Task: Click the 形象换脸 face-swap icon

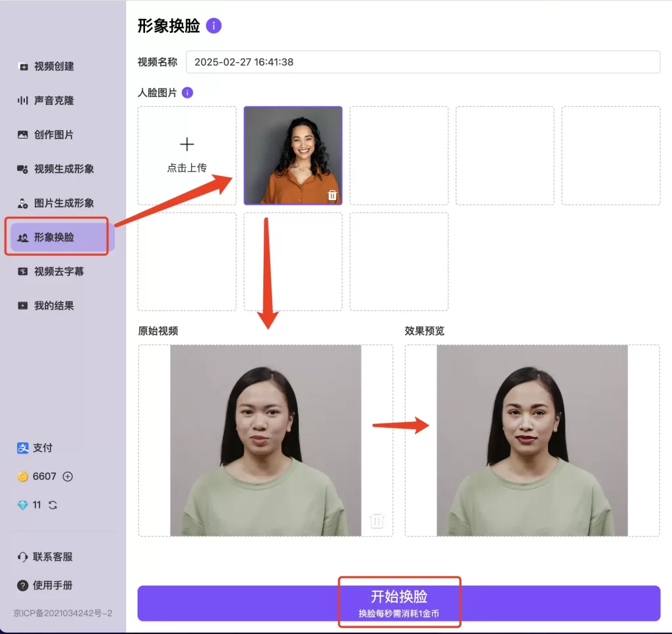Action: coord(23,238)
